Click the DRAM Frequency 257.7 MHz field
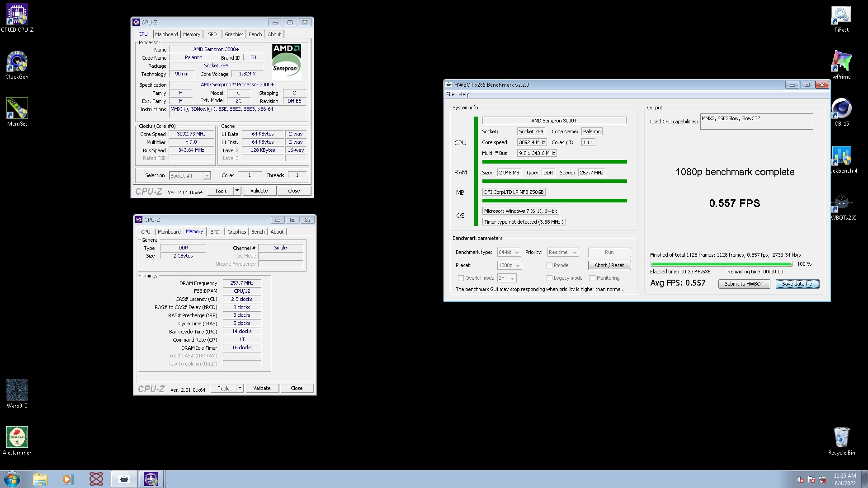The width and height of the screenshot is (868, 488). pos(242,283)
